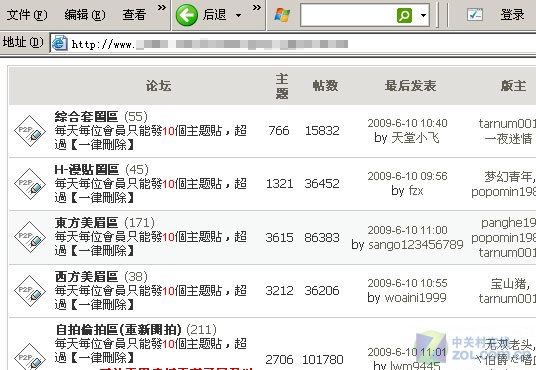
Task: Open the 天堂小飞 user profile link
Action: 415,138
